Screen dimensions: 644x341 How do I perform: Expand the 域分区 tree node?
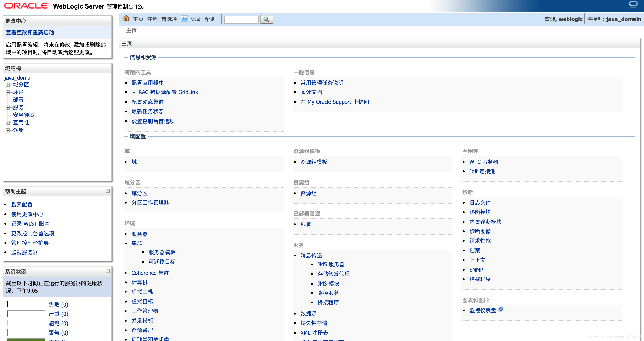[x=8, y=85]
